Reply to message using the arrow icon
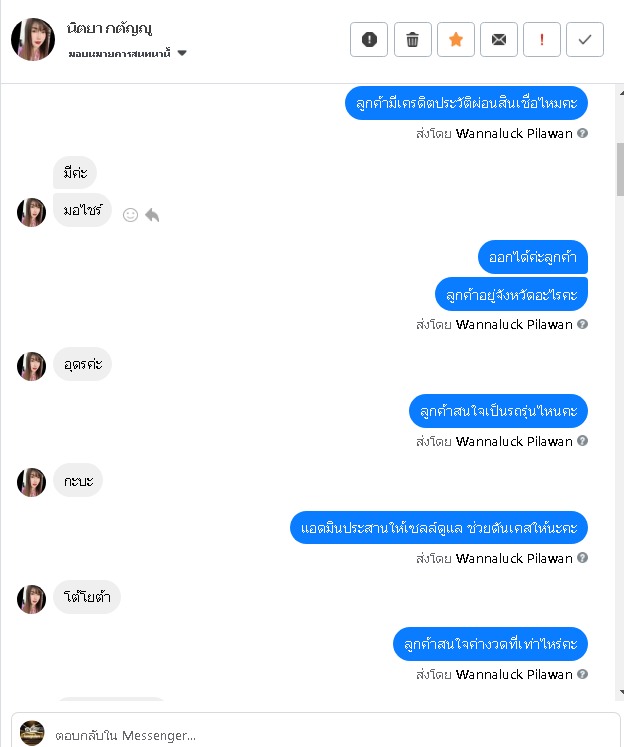Viewport: 624px width, 747px height. pos(152,215)
